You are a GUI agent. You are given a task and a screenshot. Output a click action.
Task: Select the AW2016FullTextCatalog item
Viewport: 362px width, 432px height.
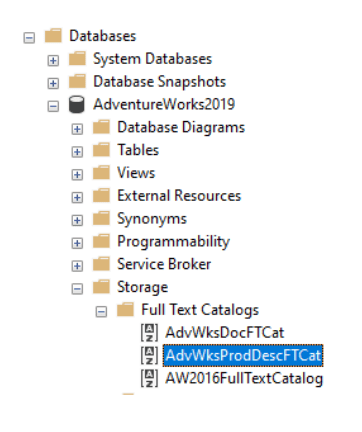[244, 378]
